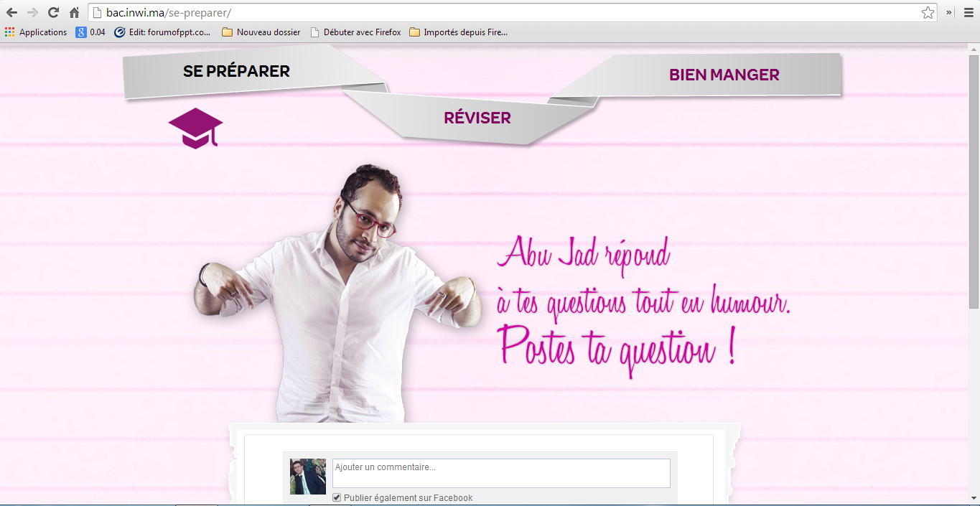Bookmark this page with the star icon

point(928,12)
